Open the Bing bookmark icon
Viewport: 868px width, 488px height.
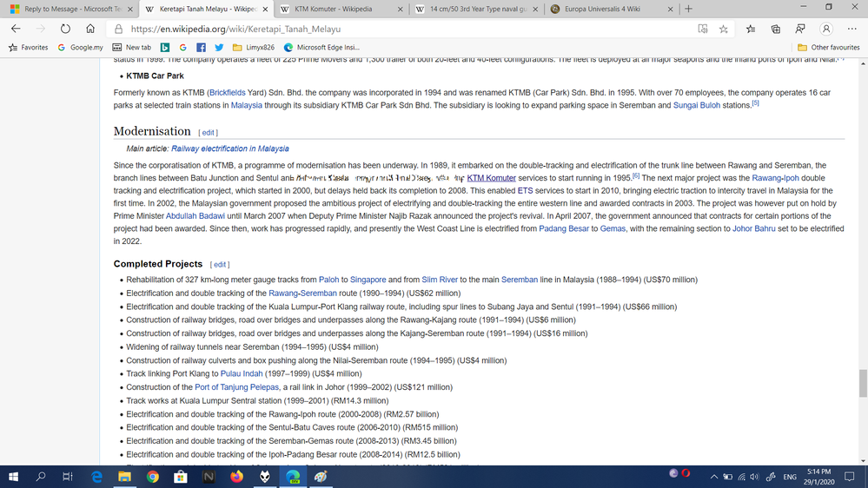165,48
